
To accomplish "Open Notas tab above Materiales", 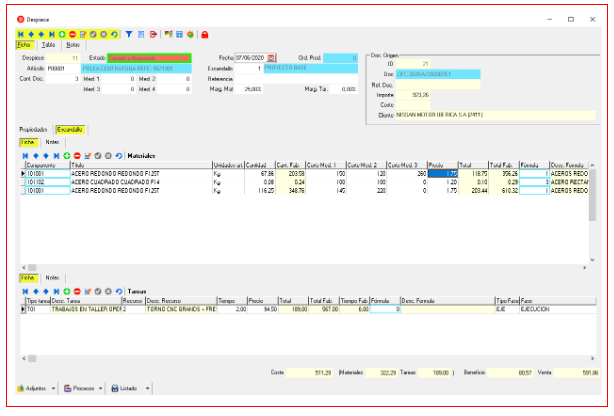I will coord(52,142).
